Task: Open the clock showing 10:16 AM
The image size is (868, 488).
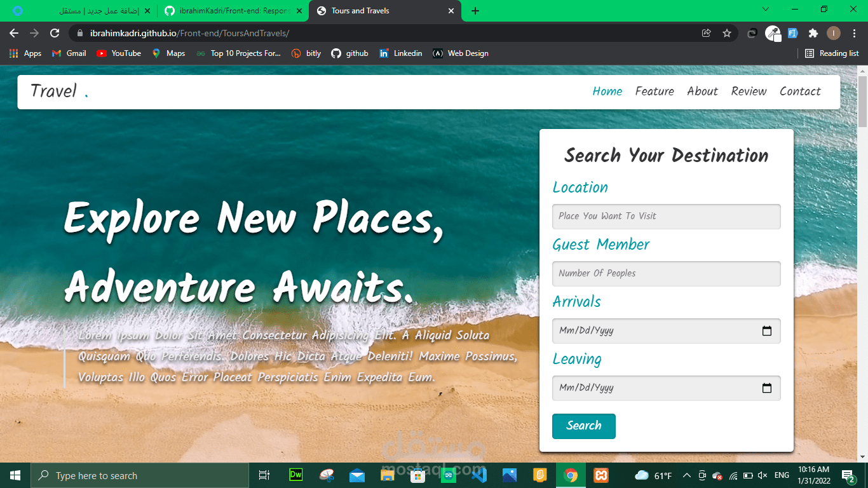Action: (x=814, y=475)
